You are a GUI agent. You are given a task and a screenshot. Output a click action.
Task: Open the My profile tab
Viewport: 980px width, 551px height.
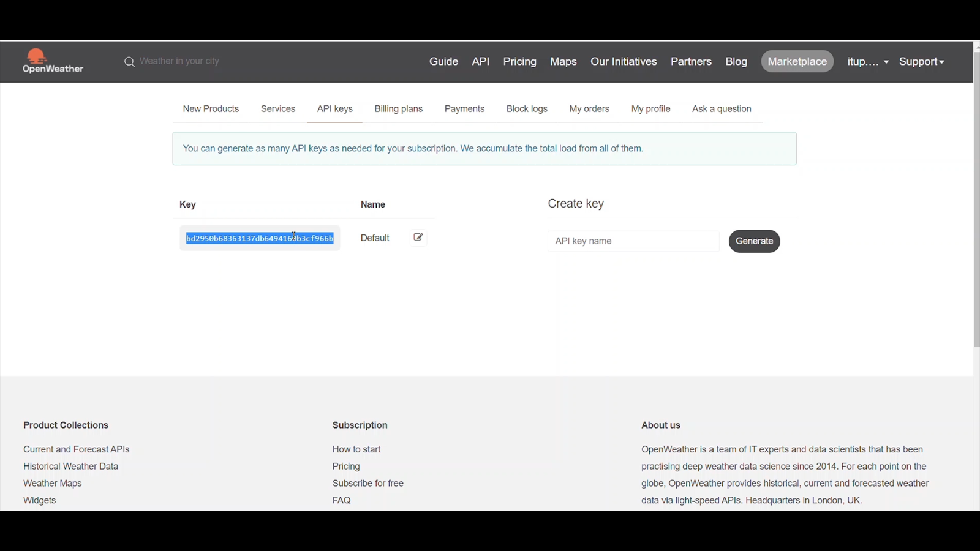[650, 109]
